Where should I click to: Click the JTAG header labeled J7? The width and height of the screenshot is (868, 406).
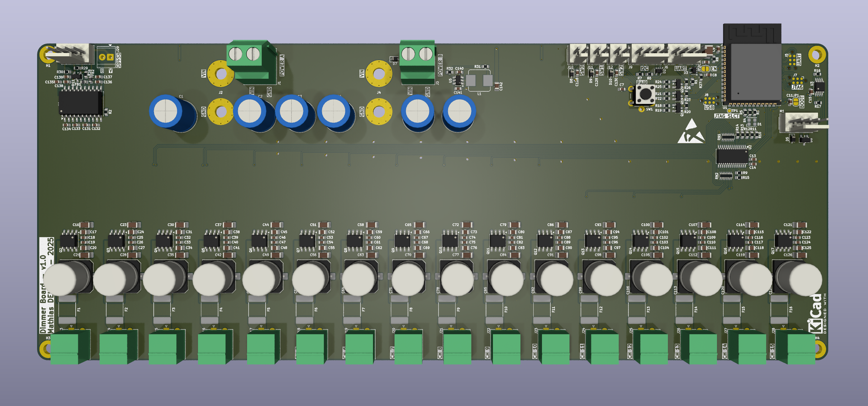point(797,81)
